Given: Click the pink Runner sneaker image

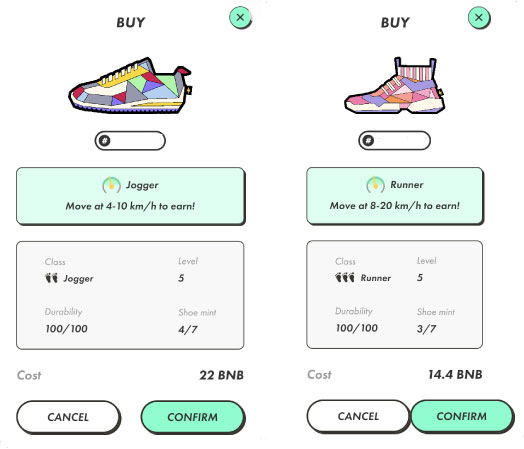Looking at the screenshot, I should 394,85.
